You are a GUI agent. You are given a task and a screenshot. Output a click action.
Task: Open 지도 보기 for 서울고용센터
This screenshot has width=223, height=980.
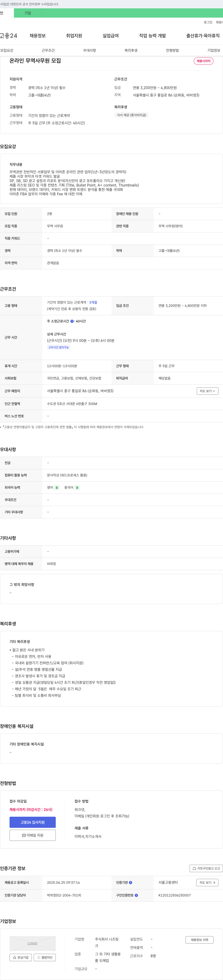tap(207, 882)
